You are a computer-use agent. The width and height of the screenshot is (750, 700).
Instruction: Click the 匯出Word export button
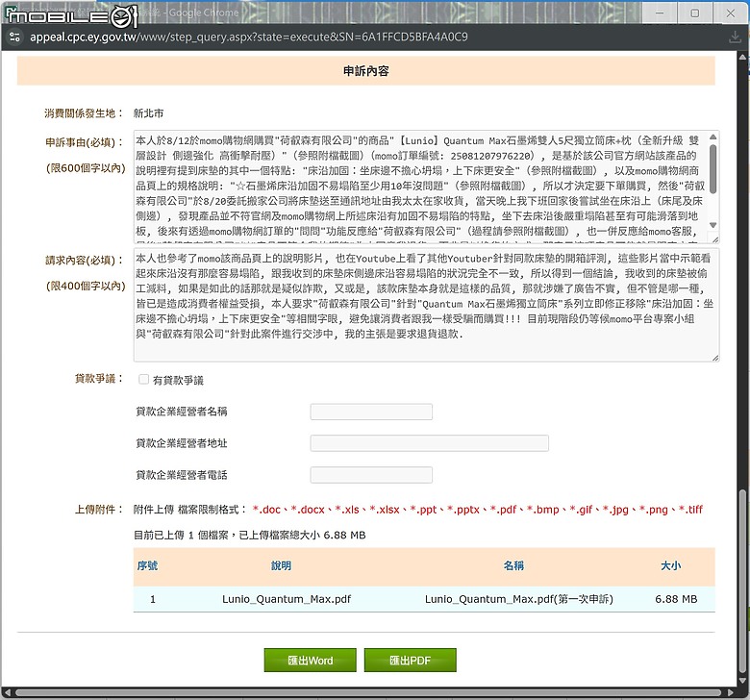click(310, 661)
